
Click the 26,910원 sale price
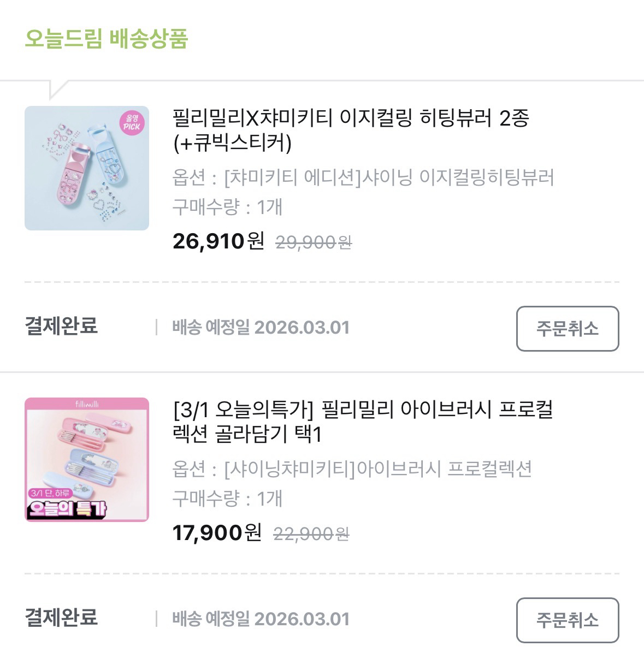point(218,241)
